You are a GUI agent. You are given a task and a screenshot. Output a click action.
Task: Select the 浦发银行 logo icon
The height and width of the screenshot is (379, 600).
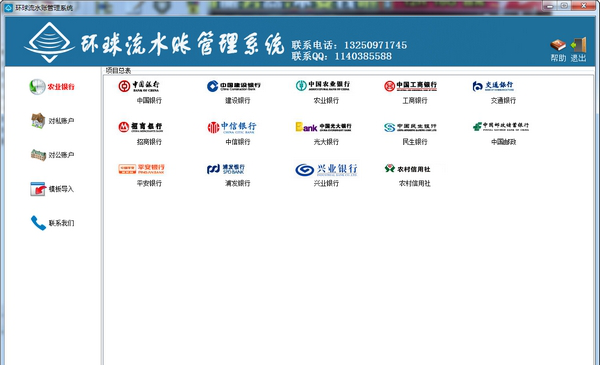tap(226, 169)
